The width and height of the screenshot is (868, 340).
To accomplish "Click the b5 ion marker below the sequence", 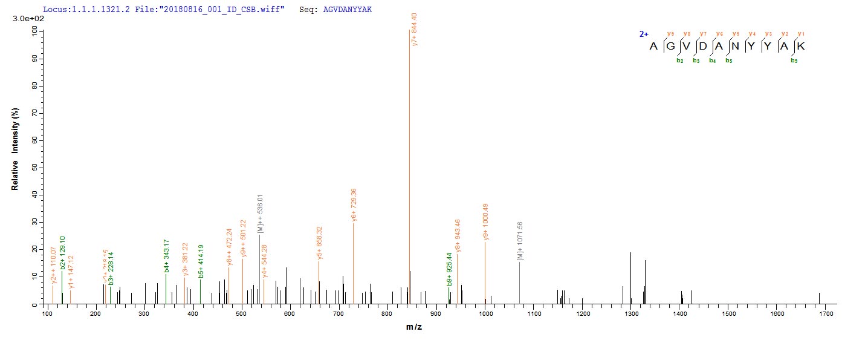I will (729, 60).
